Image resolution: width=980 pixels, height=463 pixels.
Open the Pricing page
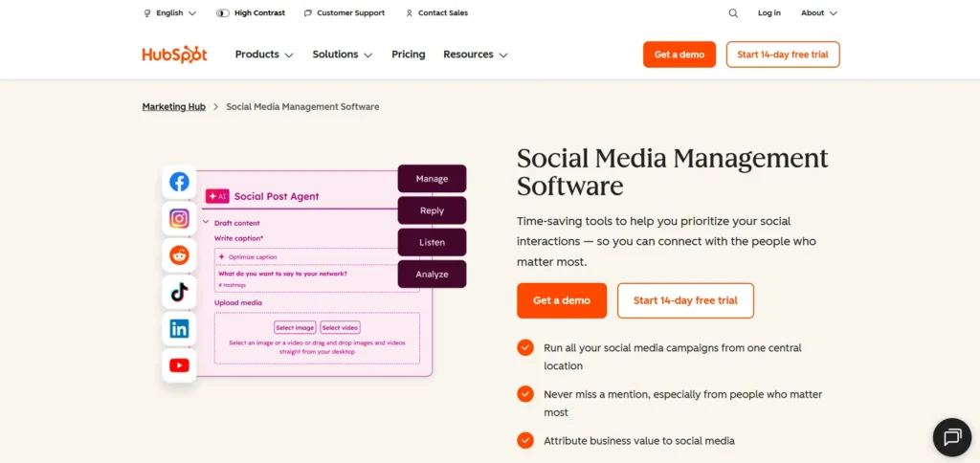[408, 55]
